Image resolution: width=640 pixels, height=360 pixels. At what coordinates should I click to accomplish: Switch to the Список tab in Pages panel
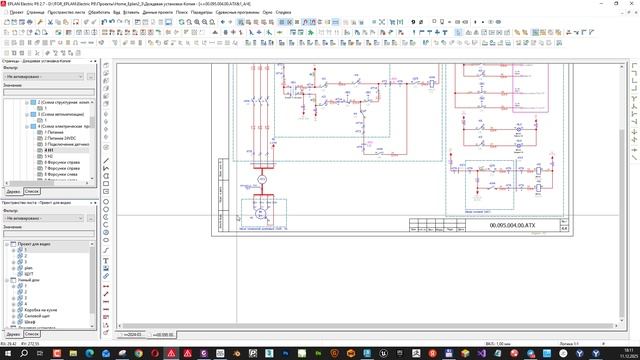coord(31,191)
